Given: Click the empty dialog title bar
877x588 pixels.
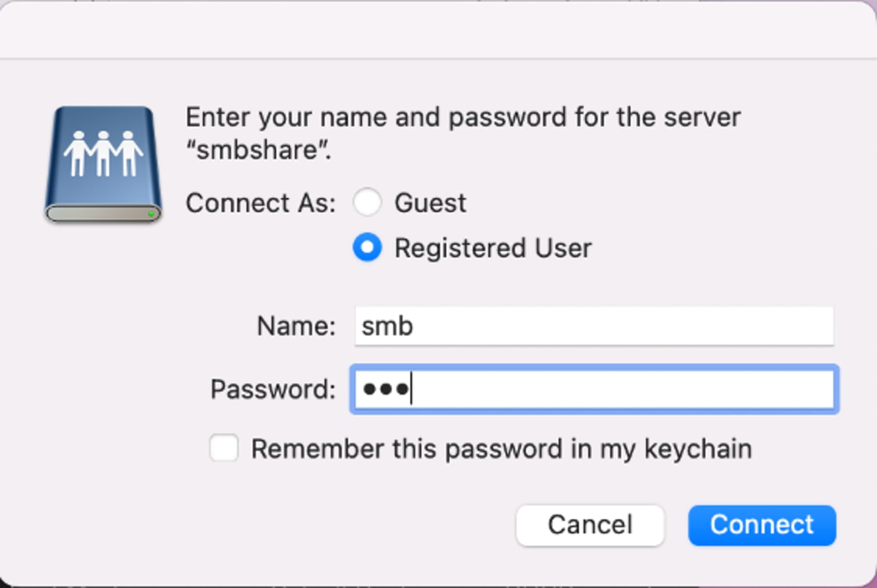Looking at the screenshot, I should (x=438, y=30).
